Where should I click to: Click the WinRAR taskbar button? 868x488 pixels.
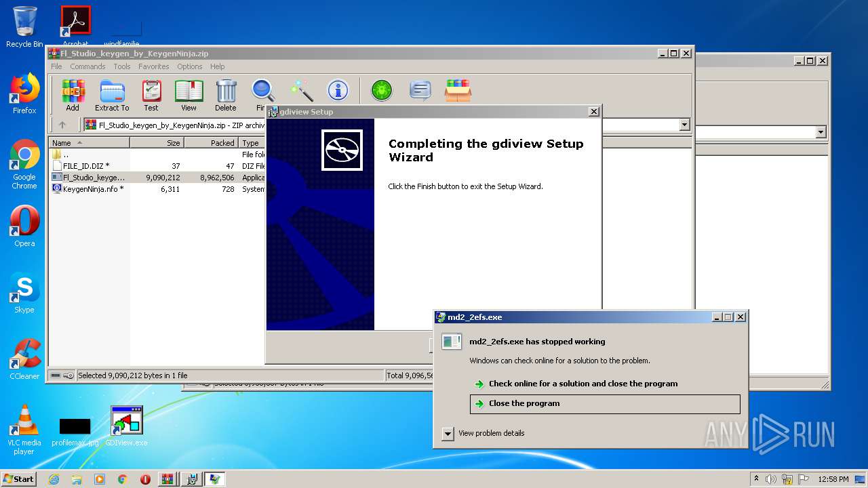click(167, 479)
